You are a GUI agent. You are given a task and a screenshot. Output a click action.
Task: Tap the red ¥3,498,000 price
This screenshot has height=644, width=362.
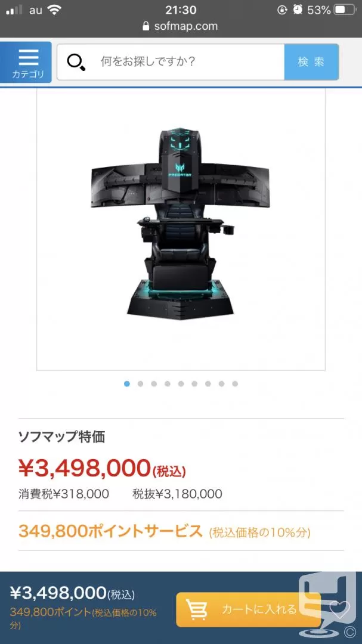tap(85, 468)
